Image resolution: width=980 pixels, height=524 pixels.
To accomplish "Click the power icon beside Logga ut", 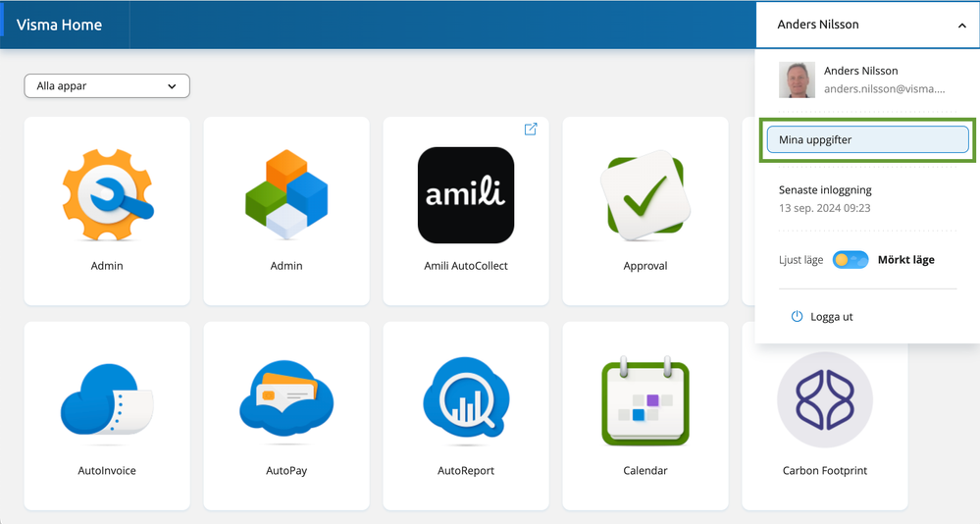I will (x=797, y=316).
